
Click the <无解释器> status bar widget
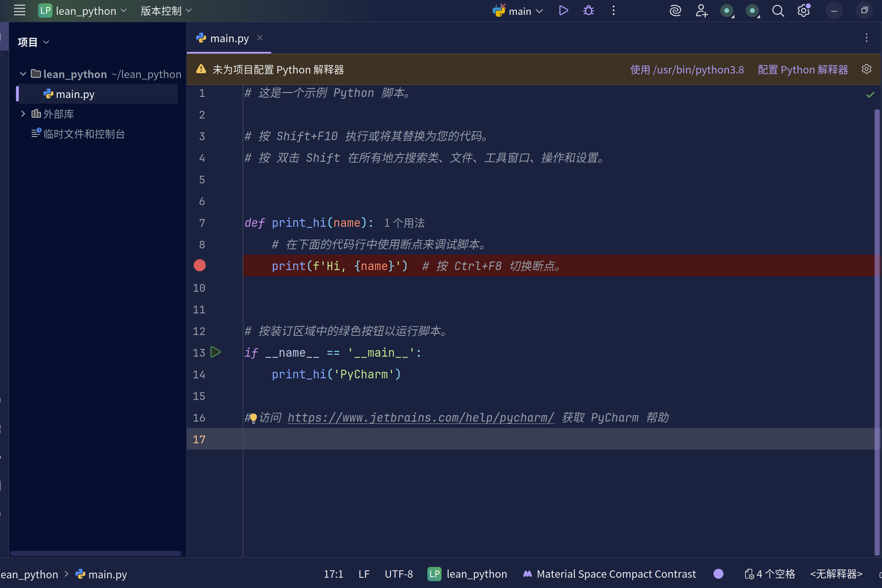[x=836, y=574]
